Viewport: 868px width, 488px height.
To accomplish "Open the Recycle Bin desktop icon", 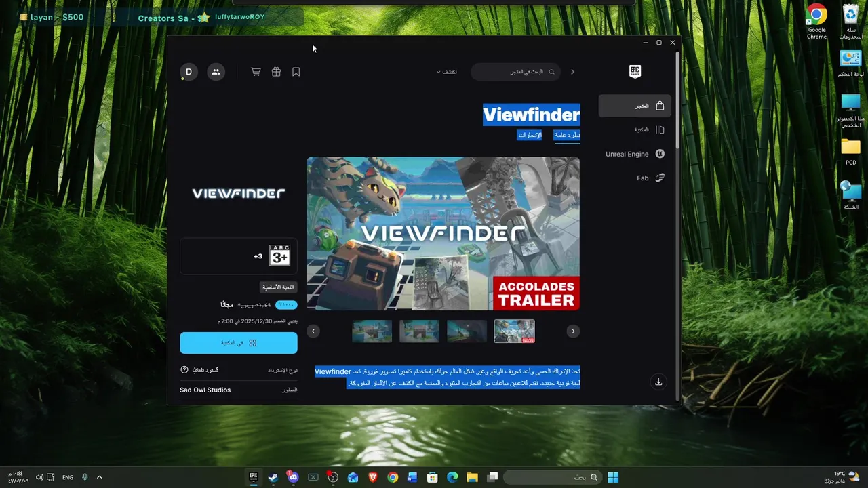I will click(850, 22).
